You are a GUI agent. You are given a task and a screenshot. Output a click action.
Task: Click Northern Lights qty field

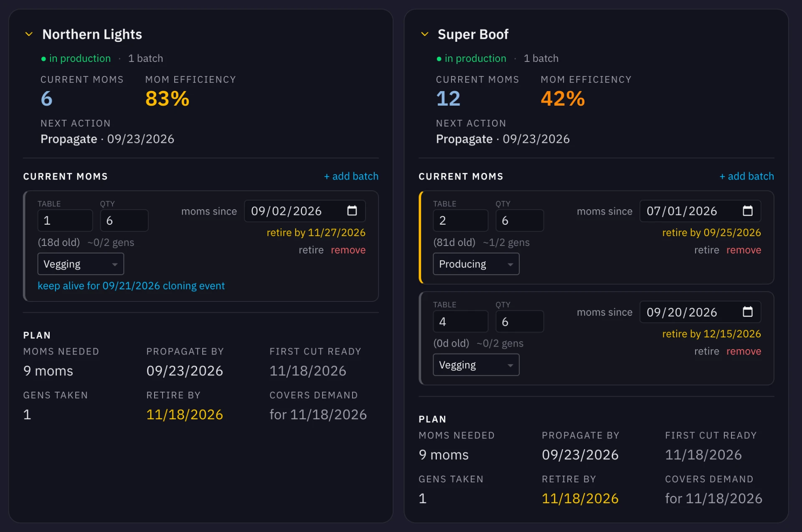(124, 220)
